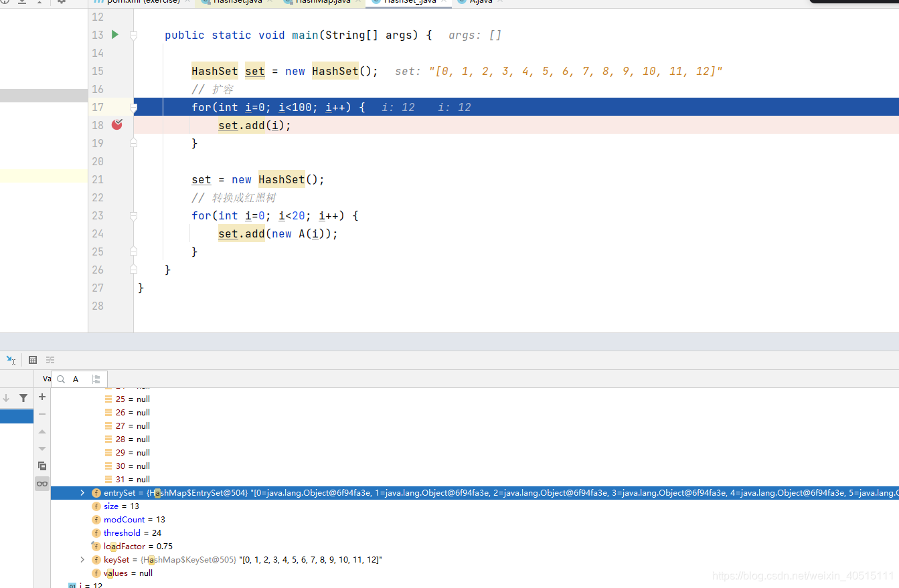Click the inline 'set:' debug value hint on line 15

559,71
